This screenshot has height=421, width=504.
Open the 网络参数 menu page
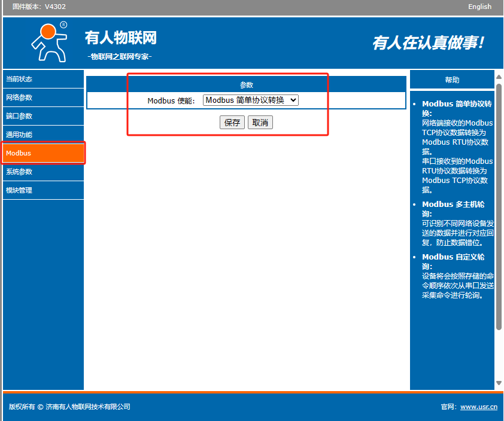[43, 97]
